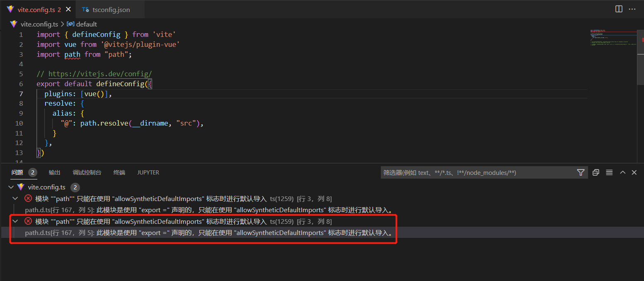The width and height of the screenshot is (644, 281).
Task: Click the problem count badge beside 问题
Action: (33, 172)
